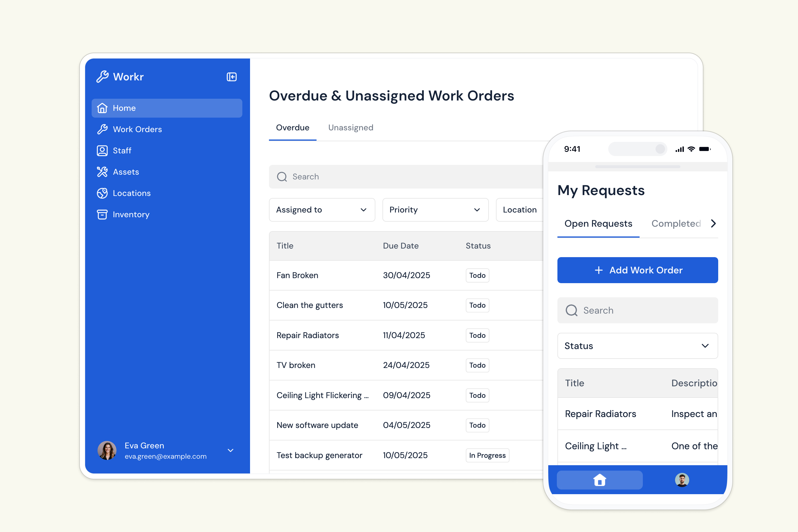Click the eva.green@example.com email text

[166, 457]
